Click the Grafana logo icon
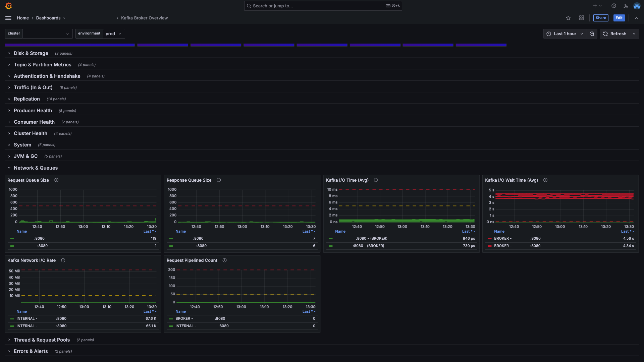The image size is (644, 362). [x=9, y=6]
